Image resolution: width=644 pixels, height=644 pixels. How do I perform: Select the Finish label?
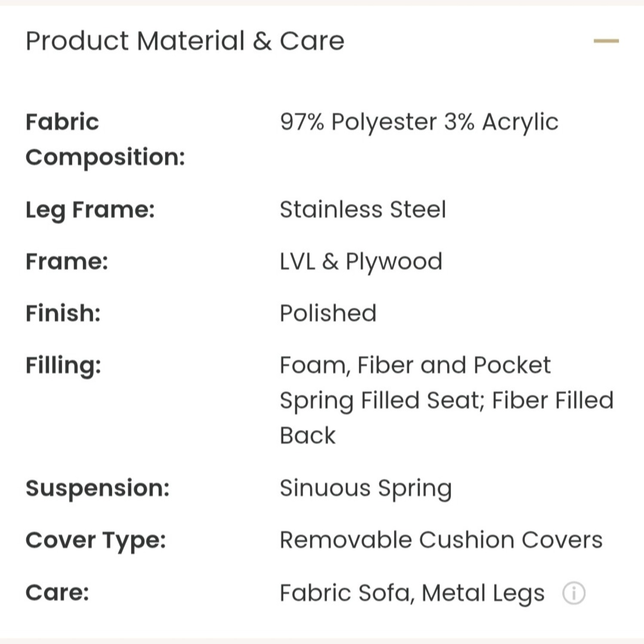[63, 313]
